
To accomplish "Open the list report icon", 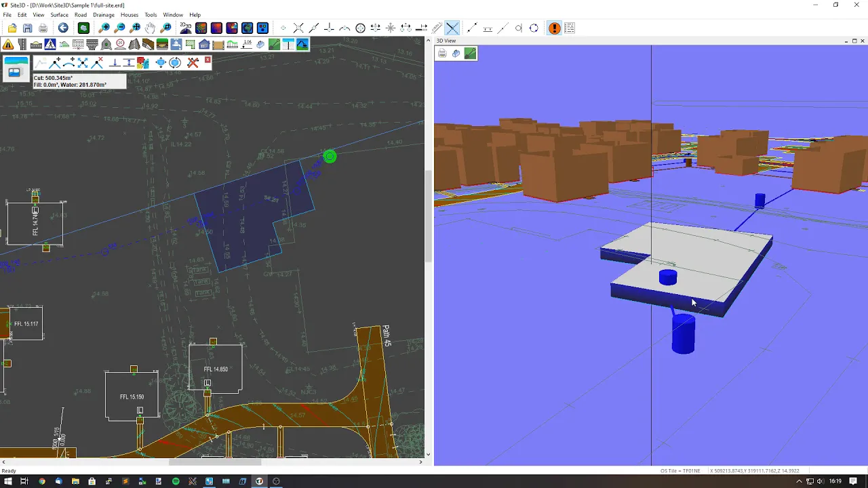I will 570,28.
